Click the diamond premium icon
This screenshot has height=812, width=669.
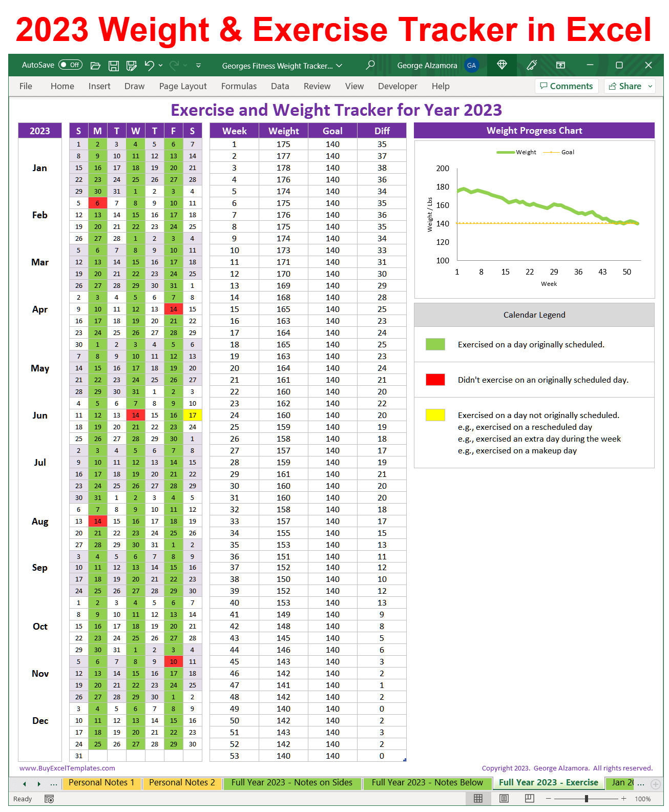point(502,65)
